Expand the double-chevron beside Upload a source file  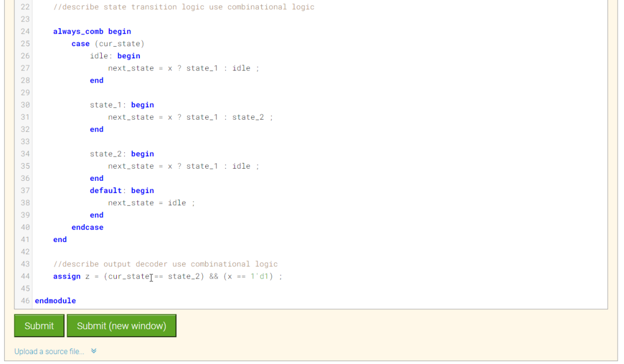click(x=94, y=351)
